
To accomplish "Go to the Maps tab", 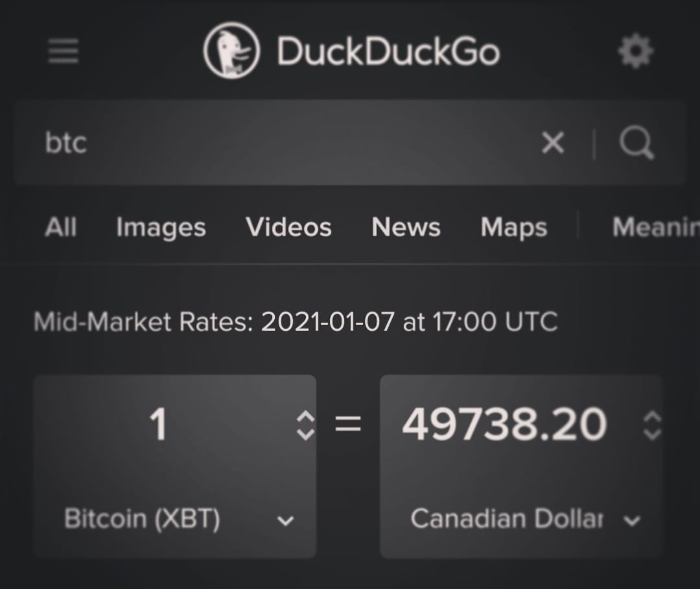I will coord(514,228).
